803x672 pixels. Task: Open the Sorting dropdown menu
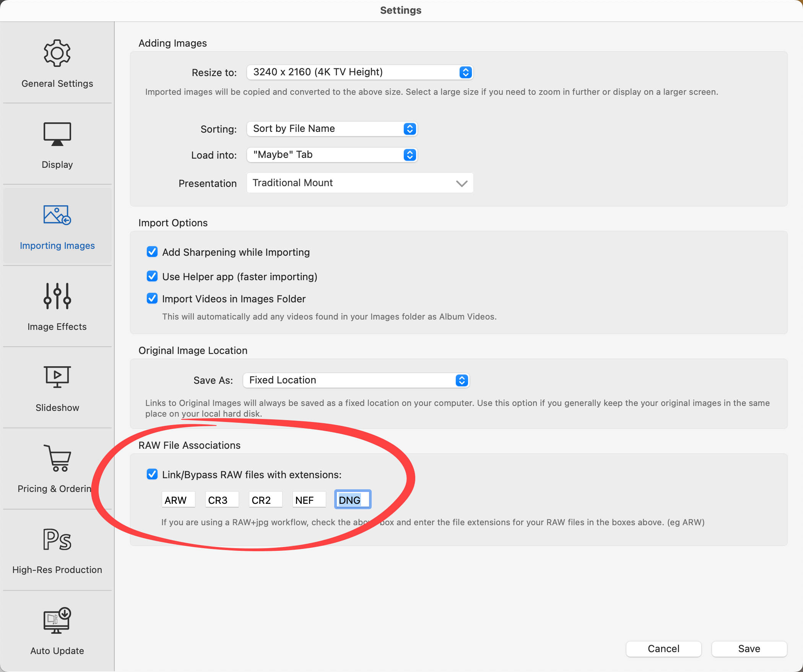(332, 129)
